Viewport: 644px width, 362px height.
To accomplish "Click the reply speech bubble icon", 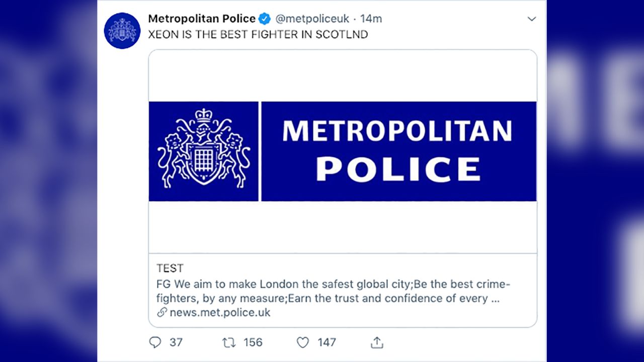I will tap(155, 342).
